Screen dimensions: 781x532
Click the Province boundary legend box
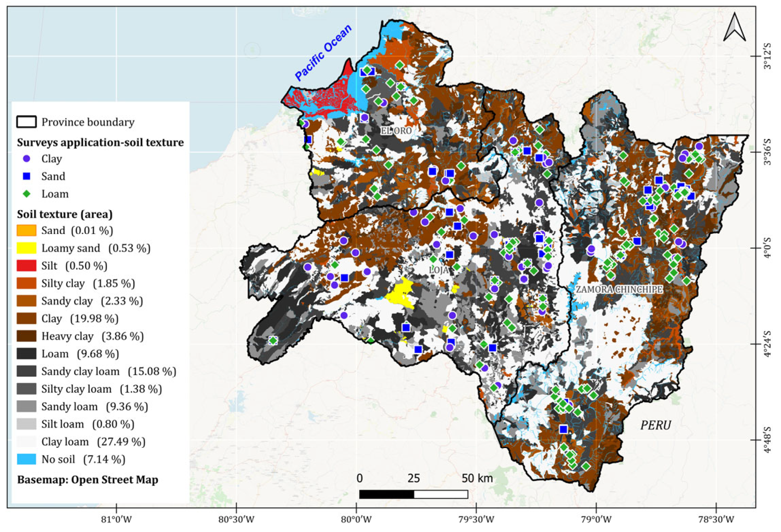27,122
